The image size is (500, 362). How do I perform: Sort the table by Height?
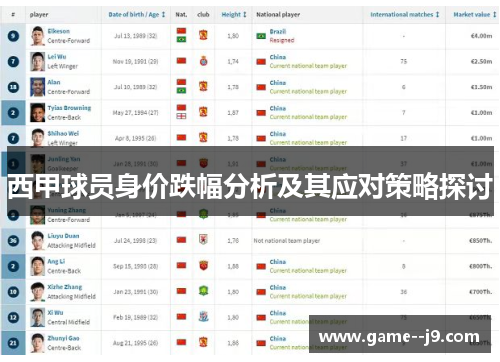coord(234,14)
